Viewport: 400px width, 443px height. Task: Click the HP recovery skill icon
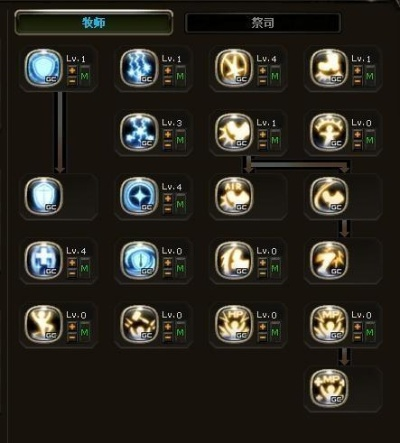coord(234,324)
